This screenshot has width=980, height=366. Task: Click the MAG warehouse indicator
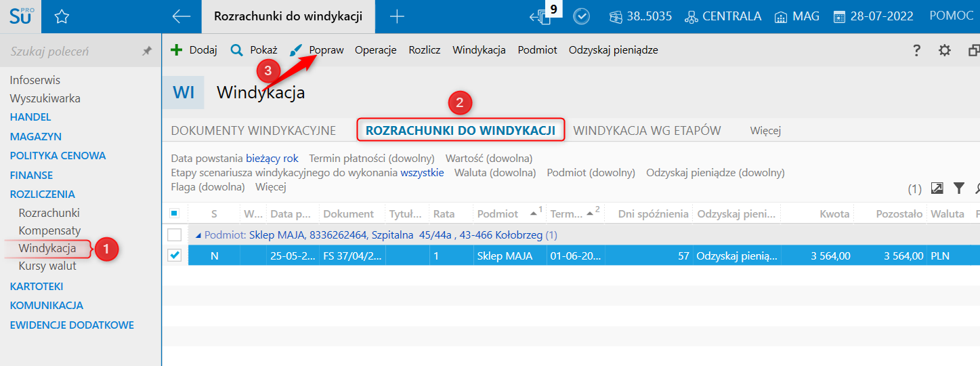pos(797,16)
